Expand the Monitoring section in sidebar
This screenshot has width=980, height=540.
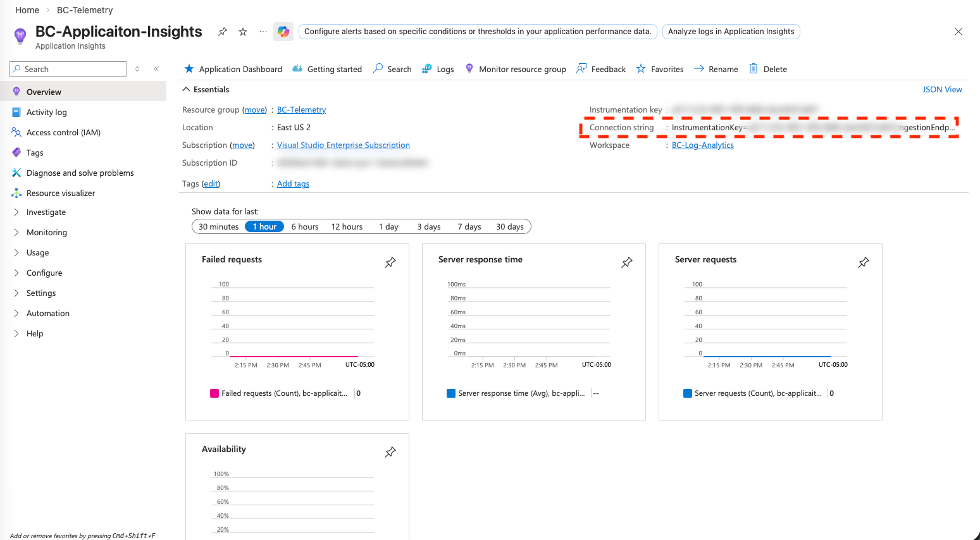pyautogui.click(x=46, y=233)
